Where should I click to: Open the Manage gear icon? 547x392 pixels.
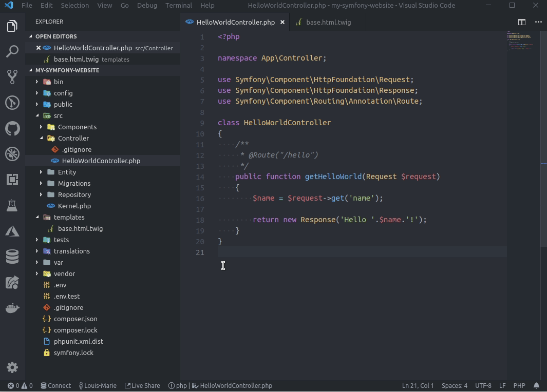pos(12,367)
